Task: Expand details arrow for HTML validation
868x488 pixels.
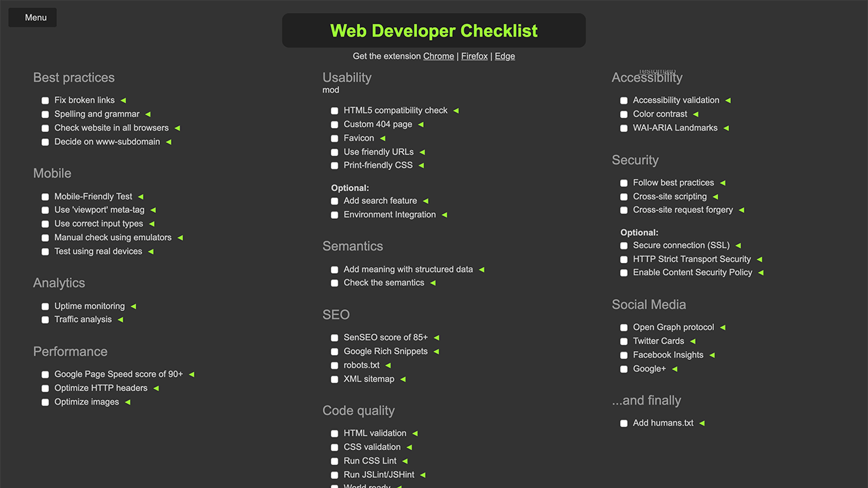Action: click(x=415, y=434)
